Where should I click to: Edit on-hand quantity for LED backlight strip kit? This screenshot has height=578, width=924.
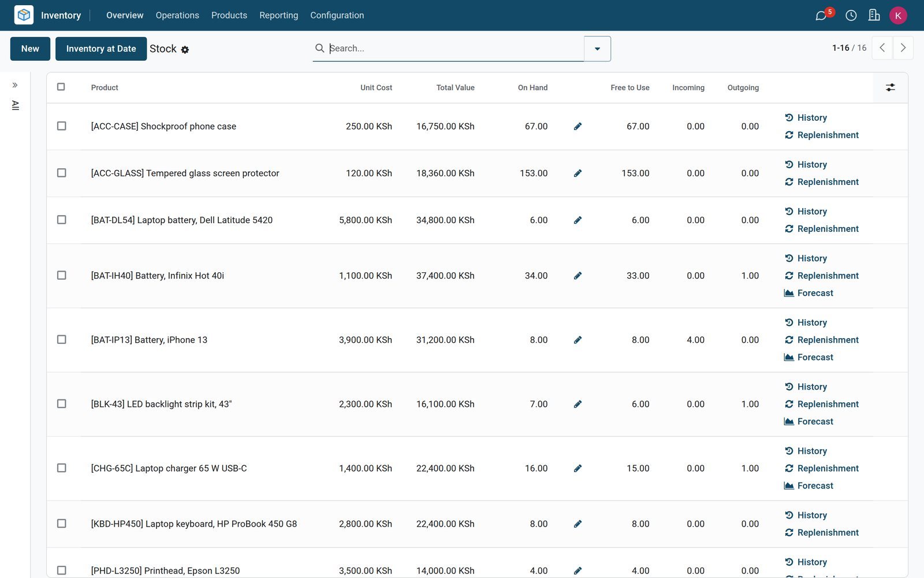point(577,404)
